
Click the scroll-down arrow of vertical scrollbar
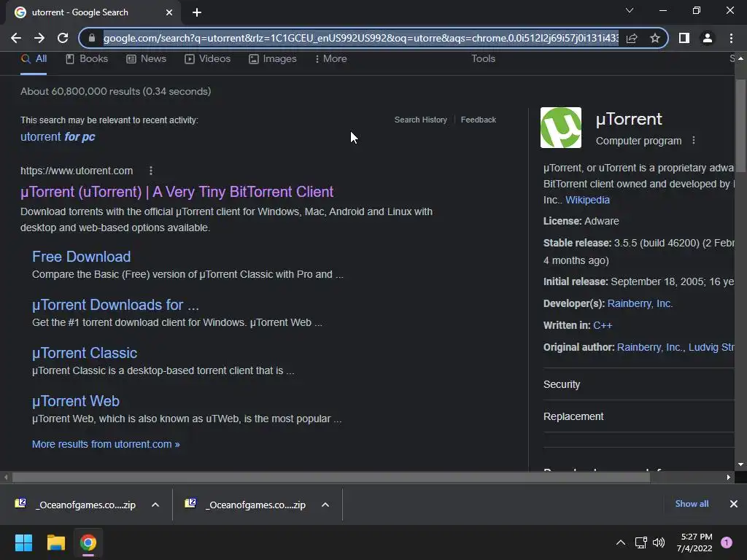click(740, 464)
